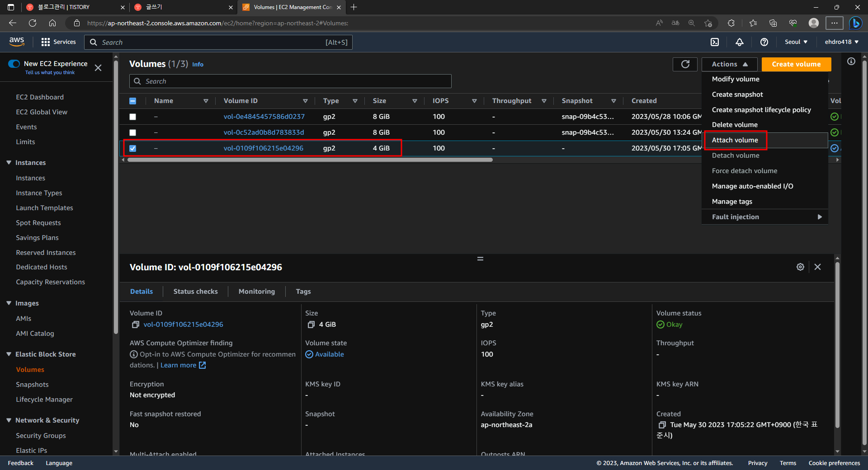Screen dimensions: 868x470
Task: Copy the Created timestamp in details
Action: (662, 425)
